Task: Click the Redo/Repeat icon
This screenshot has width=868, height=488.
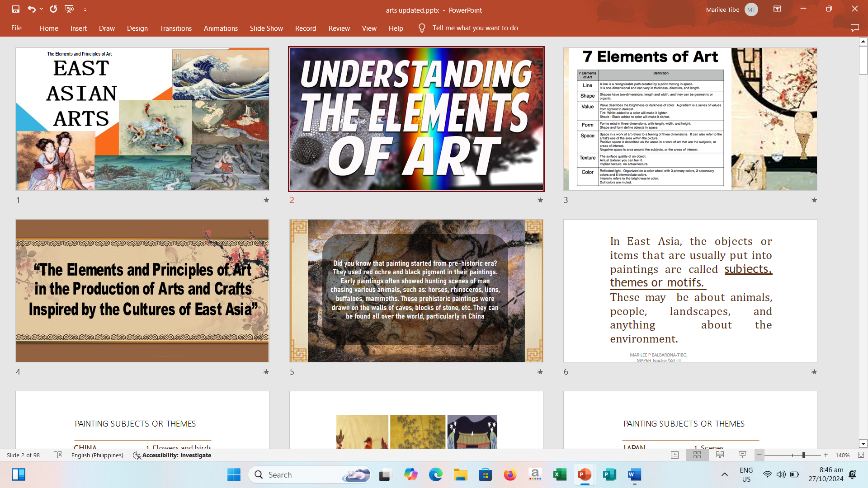Action: pyautogui.click(x=53, y=9)
